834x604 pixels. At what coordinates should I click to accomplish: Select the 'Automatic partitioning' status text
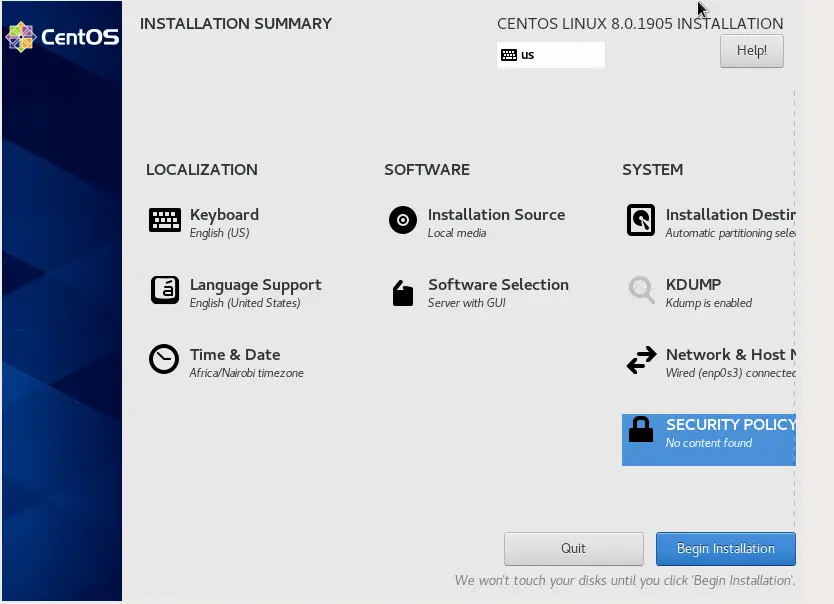point(731,233)
